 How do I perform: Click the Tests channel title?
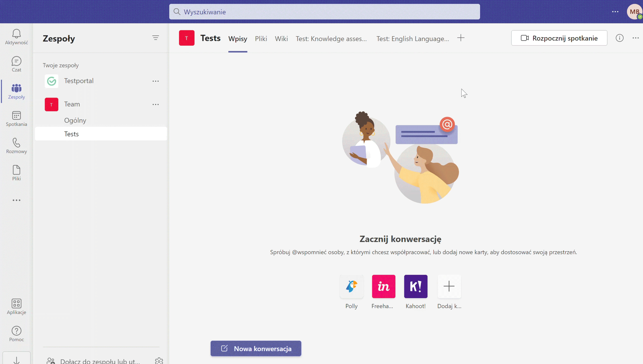[210, 38]
